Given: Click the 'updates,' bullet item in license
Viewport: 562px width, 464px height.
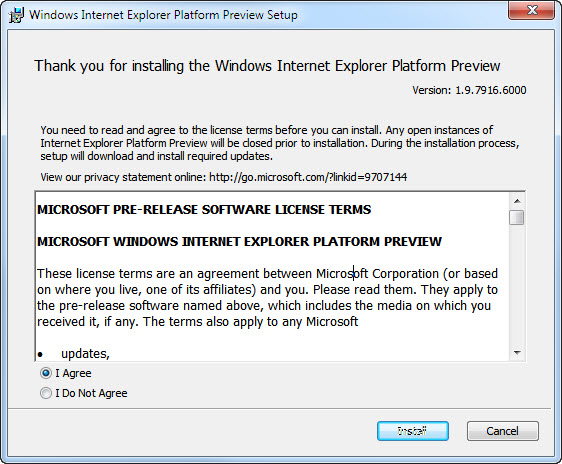Looking at the screenshot, I should pyautogui.click(x=85, y=354).
